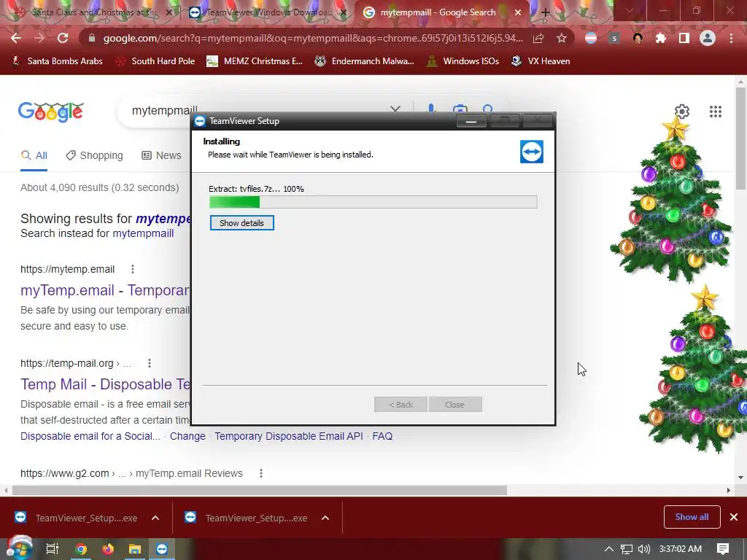Screen dimensions: 747x560
Task: Open more options for temp-mail.org result
Action: 149,363
